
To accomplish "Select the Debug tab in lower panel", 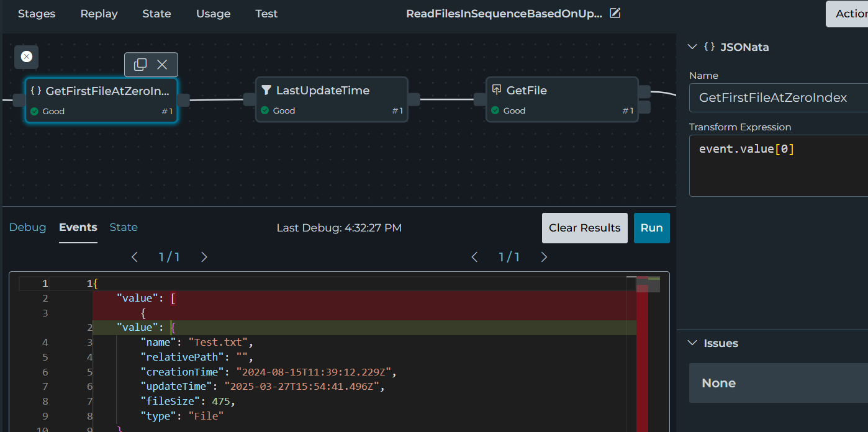I will pyautogui.click(x=27, y=227).
